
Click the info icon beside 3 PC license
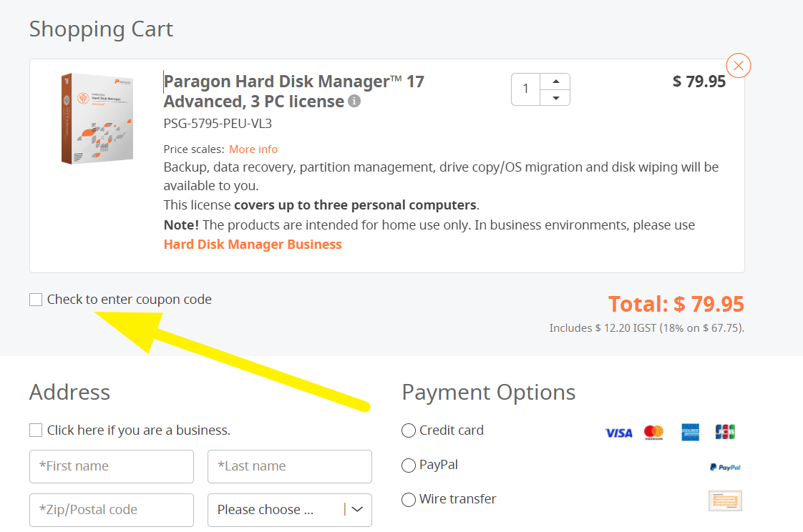coord(354,101)
